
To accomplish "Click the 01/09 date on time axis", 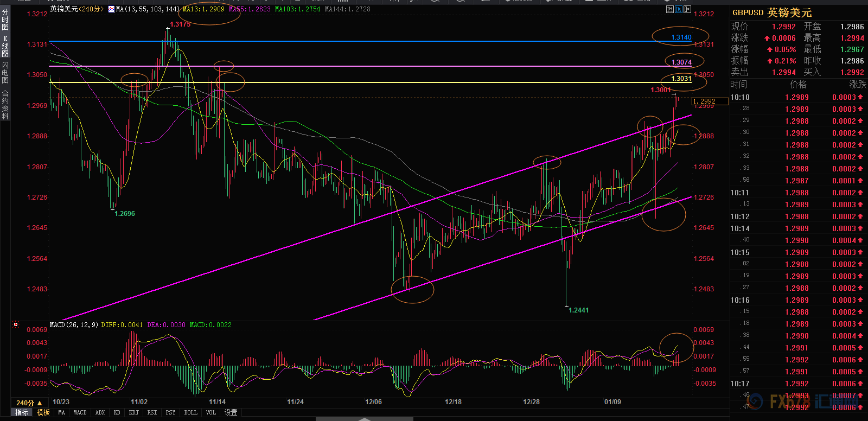I will (x=612, y=402).
